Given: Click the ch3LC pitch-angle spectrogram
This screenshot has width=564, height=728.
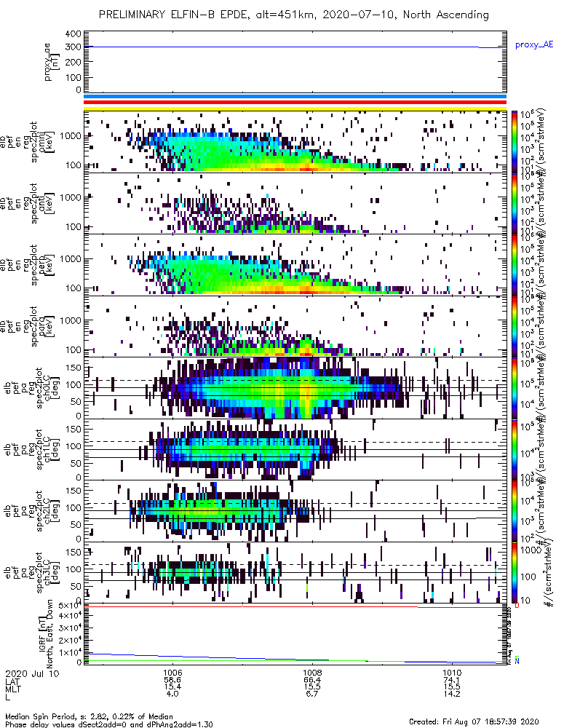Looking at the screenshot, I should tap(295, 572).
